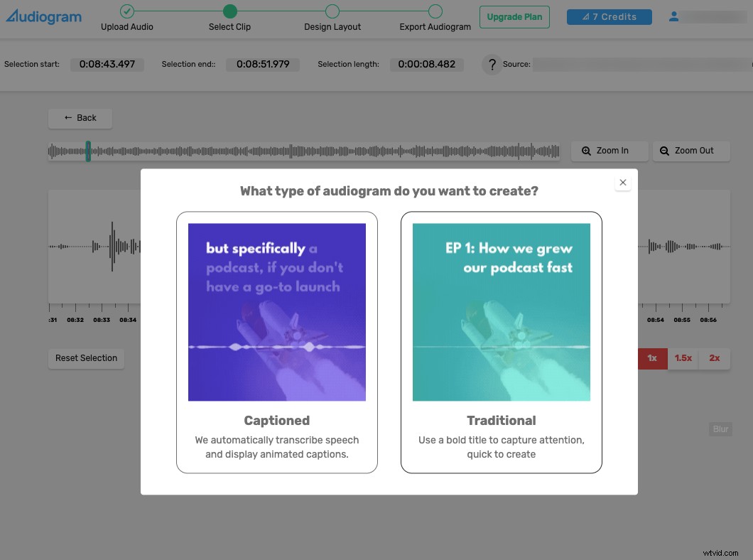Click the Upload Audio completed checkmark
Viewport: 753px width, 560px height.
[x=126, y=11]
